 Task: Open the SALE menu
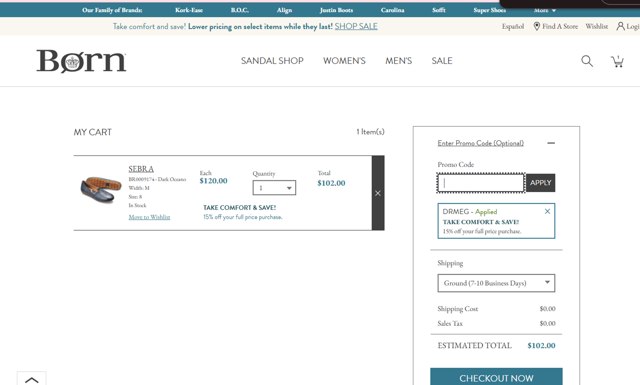[x=442, y=61]
